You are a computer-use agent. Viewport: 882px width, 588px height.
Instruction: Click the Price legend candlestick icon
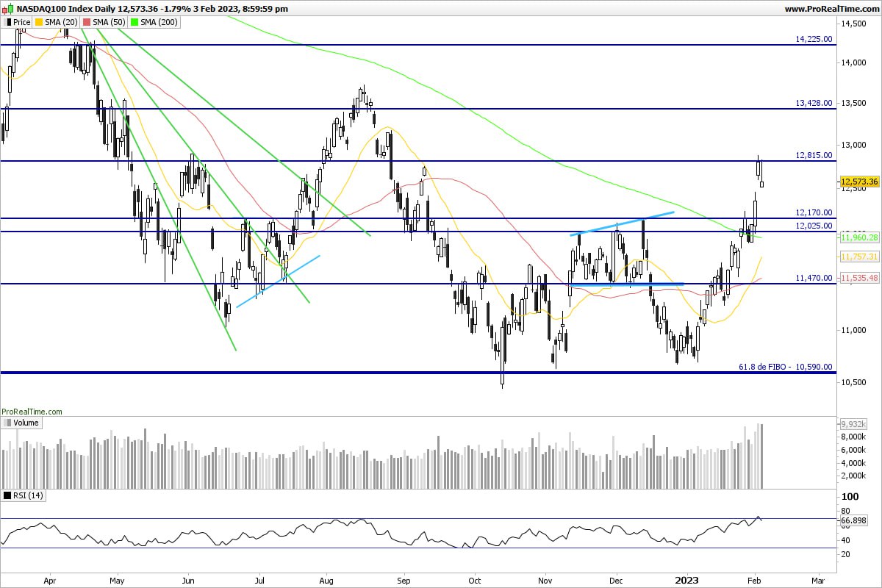(7, 22)
